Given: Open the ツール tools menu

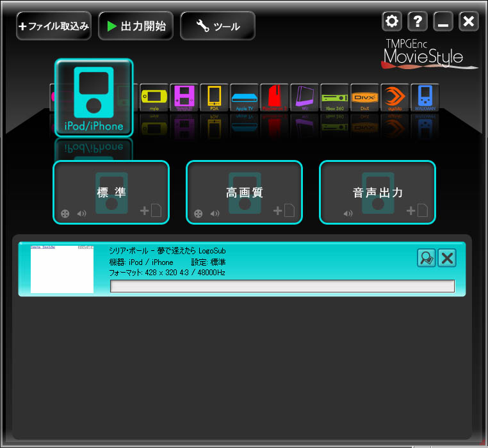Looking at the screenshot, I should pos(218,26).
